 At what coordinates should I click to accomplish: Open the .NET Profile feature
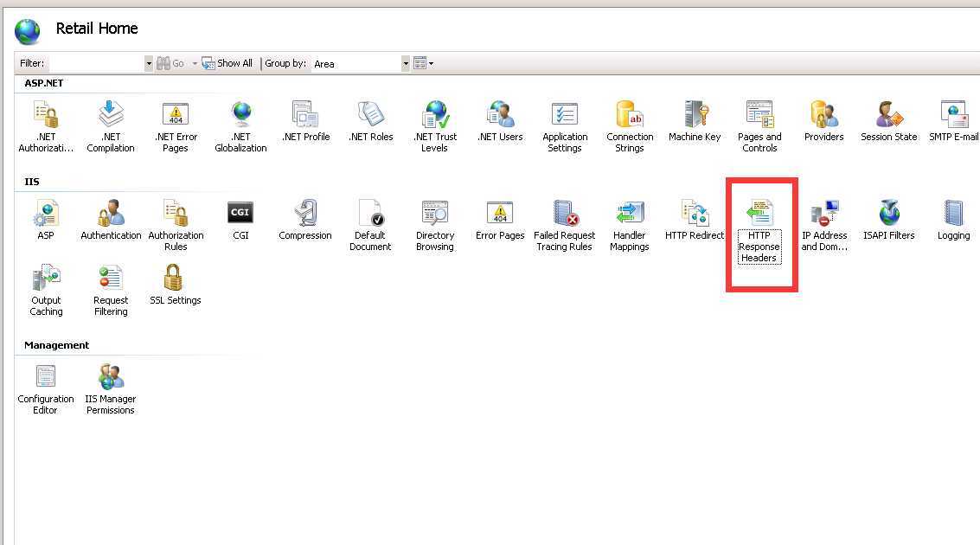pyautogui.click(x=305, y=121)
